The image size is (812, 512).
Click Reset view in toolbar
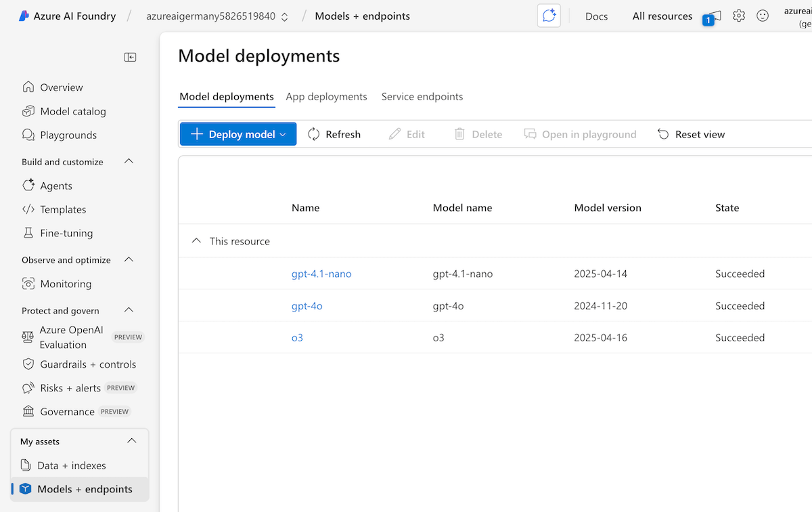click(691, 134)
